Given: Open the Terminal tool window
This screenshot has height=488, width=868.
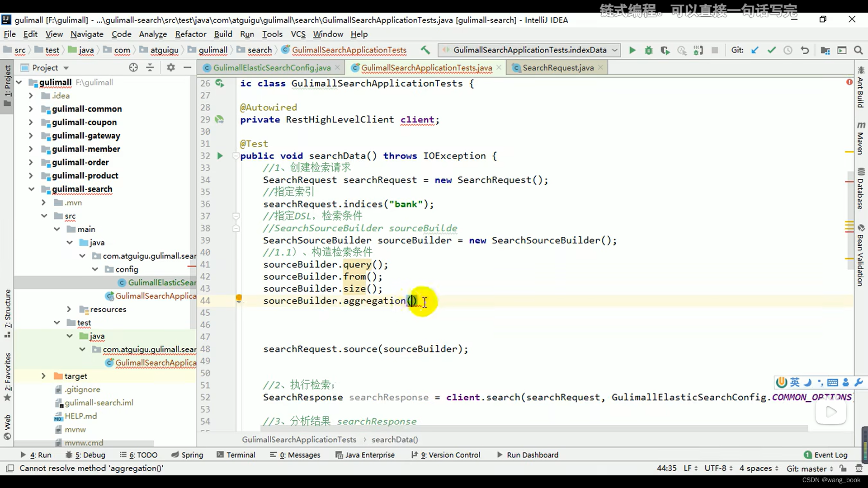Looking at the screenshot, I should point(236,455).
